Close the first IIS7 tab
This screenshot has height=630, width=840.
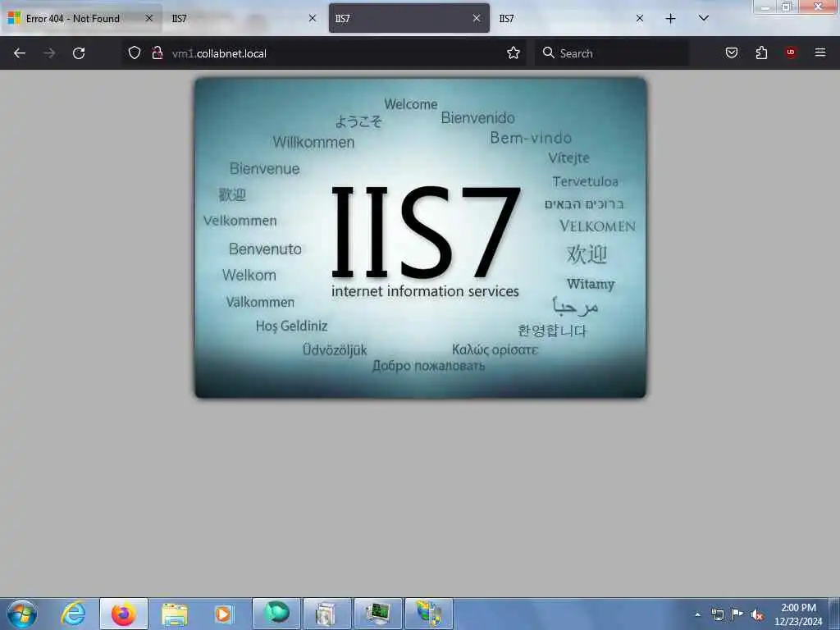313,18
